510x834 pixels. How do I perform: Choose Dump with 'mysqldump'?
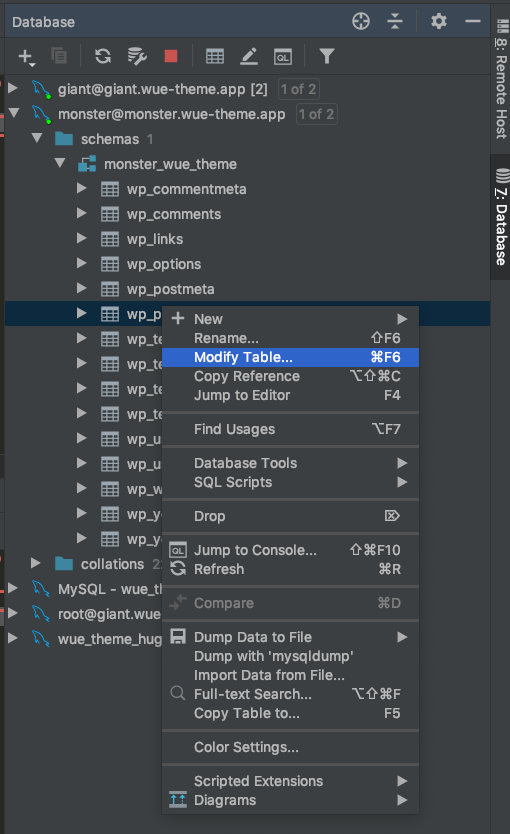point(290,656)
